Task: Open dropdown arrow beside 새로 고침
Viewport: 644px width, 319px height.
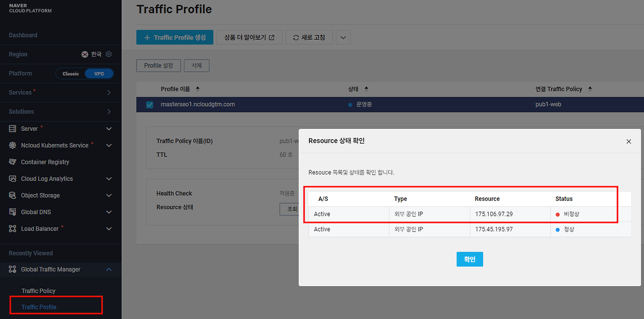Action: 343,37
